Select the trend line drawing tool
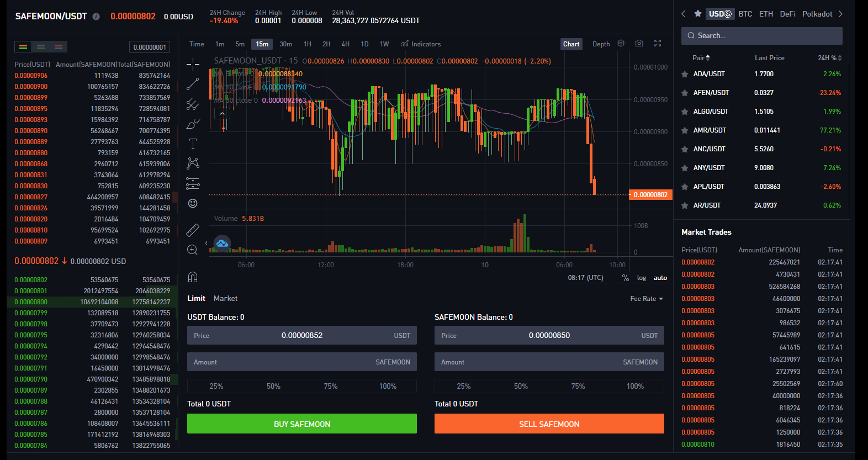Screen dimensions: 868x460 coord(193,84)
